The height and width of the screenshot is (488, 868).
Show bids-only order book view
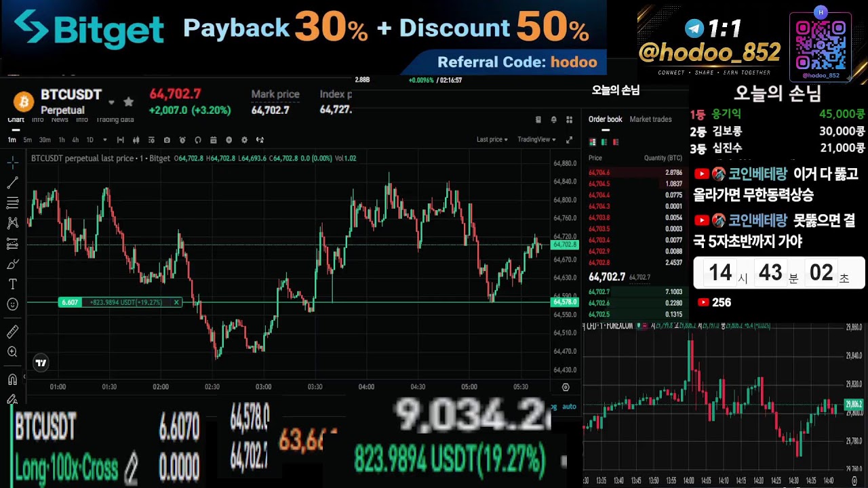point(604,142)
